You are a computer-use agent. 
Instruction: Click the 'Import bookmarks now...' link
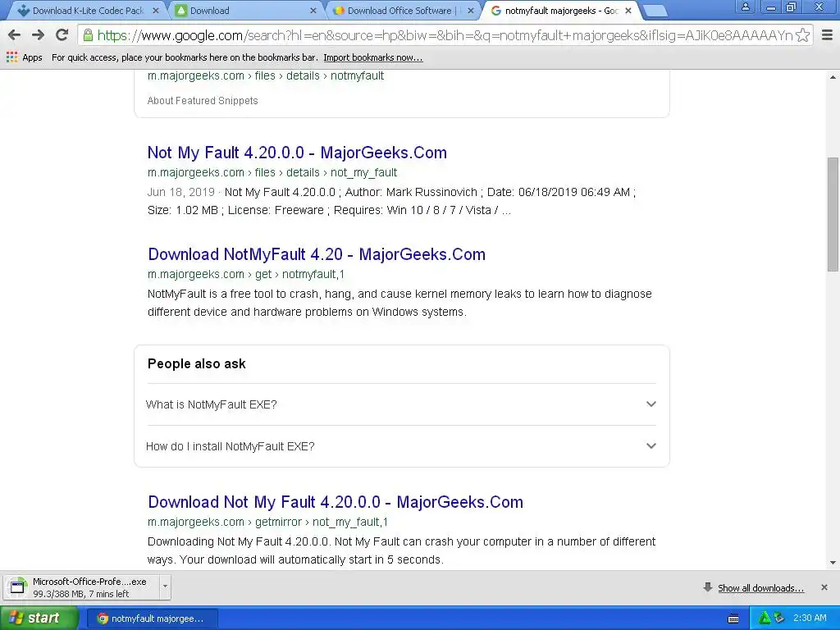pos(373,57)
